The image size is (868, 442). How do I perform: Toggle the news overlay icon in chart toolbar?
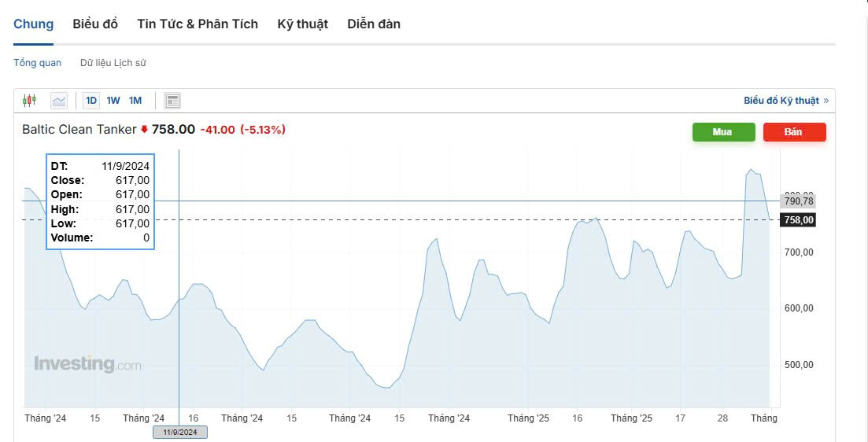tap(172, 101)
